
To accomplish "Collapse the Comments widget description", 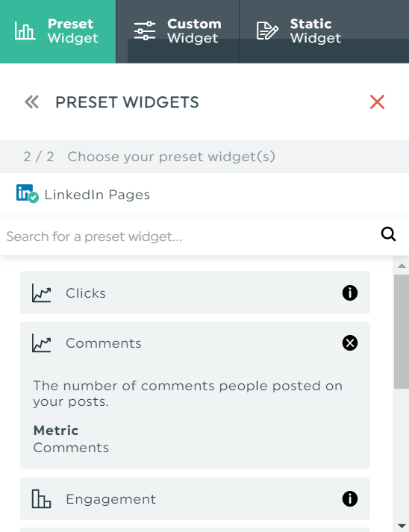I will click(x=350, y=342).
